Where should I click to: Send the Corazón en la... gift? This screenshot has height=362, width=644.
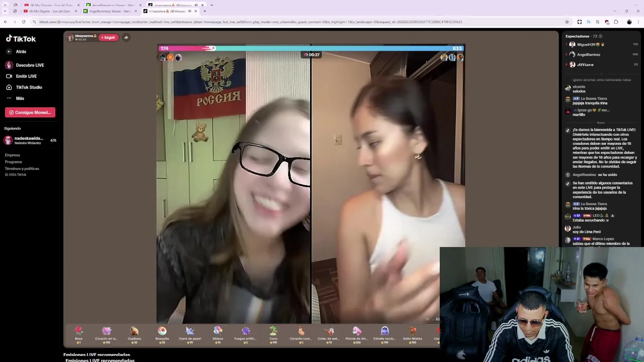point(106,334)
